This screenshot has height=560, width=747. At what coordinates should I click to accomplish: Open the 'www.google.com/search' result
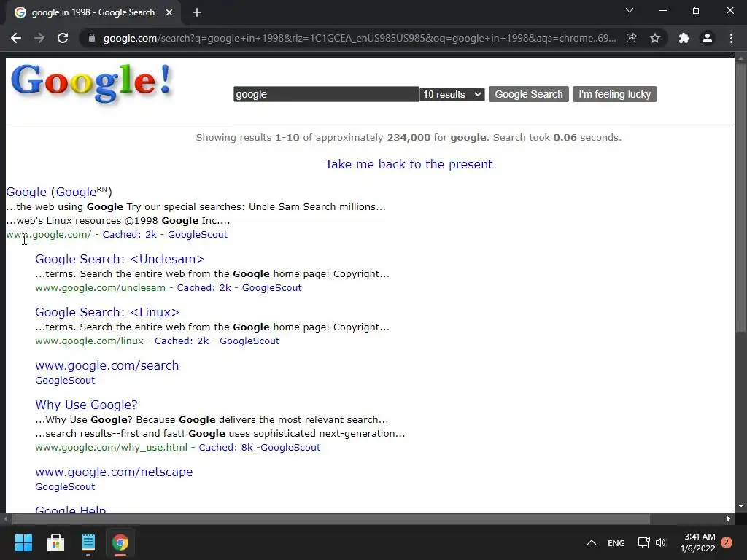tap(107, 366)
